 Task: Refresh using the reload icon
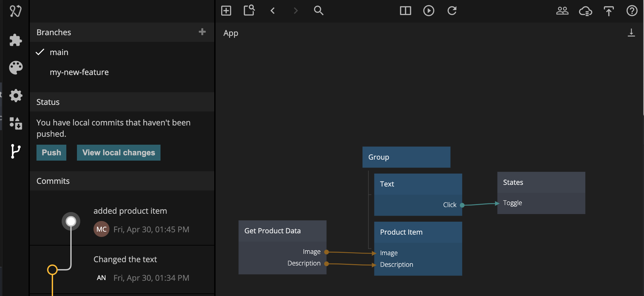tap(452, 11)
